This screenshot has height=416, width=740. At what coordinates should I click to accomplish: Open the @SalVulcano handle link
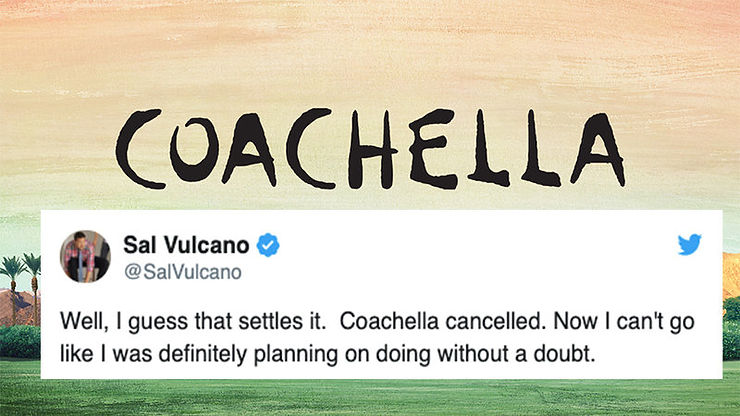point(183,272)
